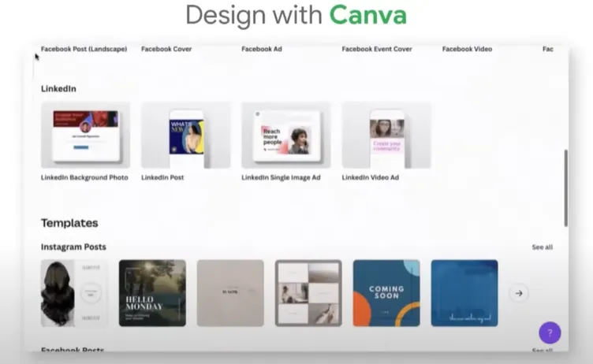Open the Facebook Event Cover option
This screenshot has width=593, height=364.
coord(377,49)
